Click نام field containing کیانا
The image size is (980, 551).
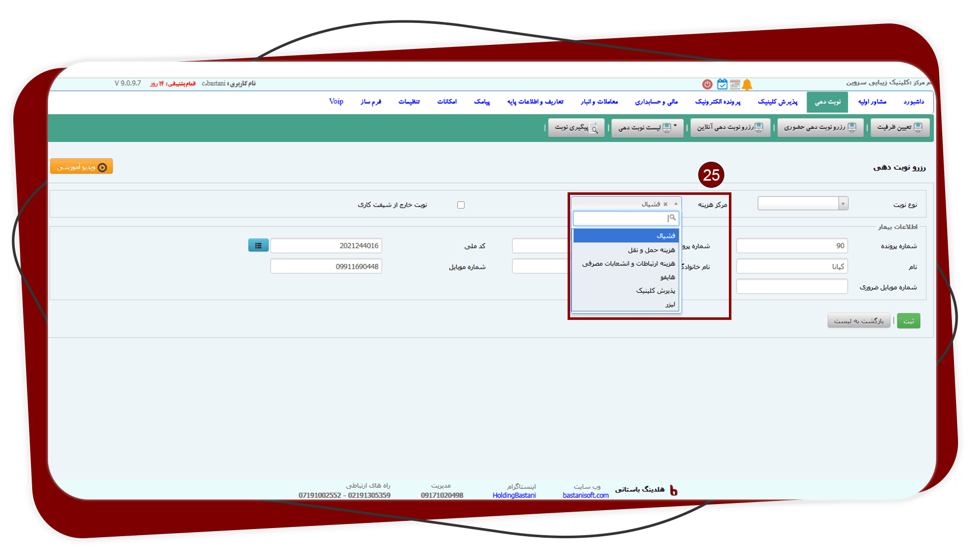click(x=792, y=266)
